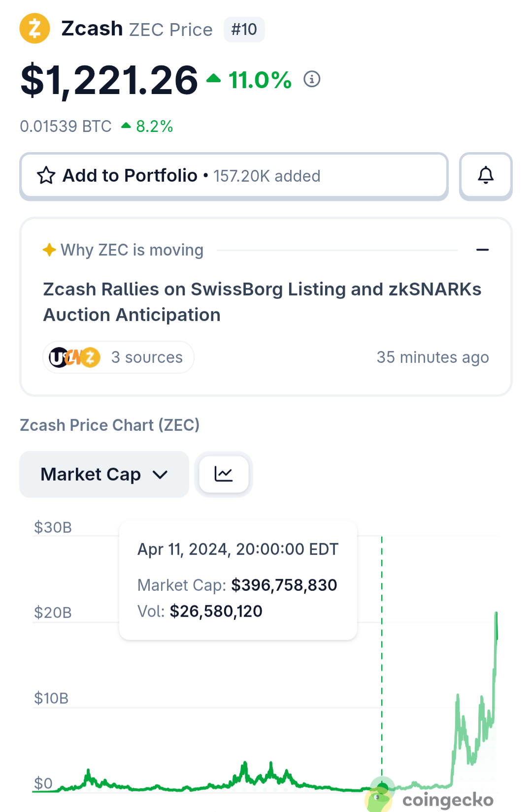Collapse the Why ZEC is moving card
The width and height of the screenshot is (532, 812).
tap(483, 250)
